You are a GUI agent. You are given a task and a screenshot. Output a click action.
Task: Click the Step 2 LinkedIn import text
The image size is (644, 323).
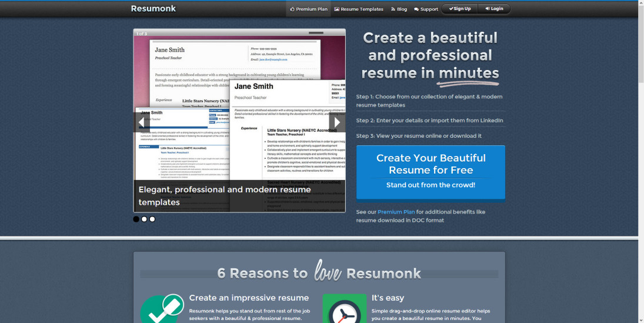click(429, 121)
